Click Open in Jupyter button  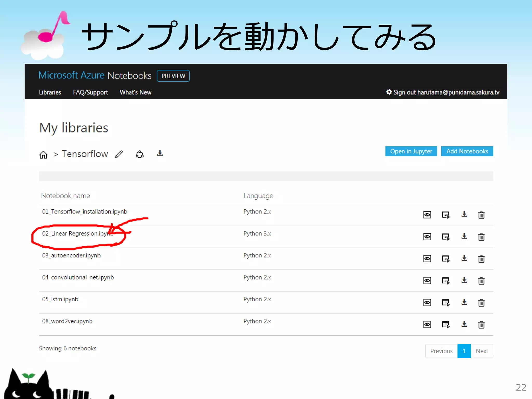(x=411, y=151)
